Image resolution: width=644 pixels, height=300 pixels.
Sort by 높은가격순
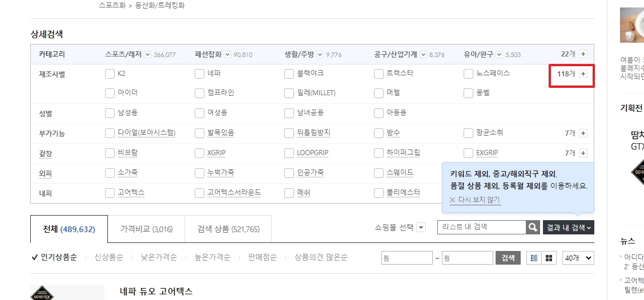[213, 258]
